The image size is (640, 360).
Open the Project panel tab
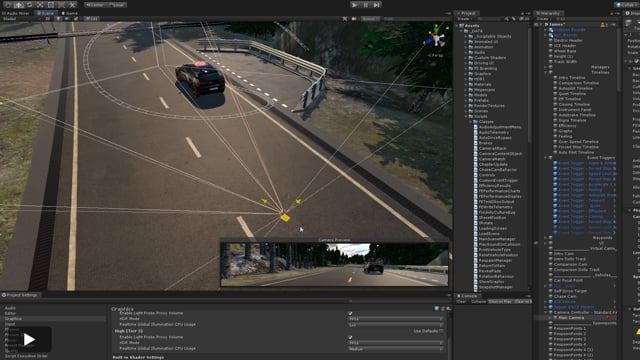(467, 13)
